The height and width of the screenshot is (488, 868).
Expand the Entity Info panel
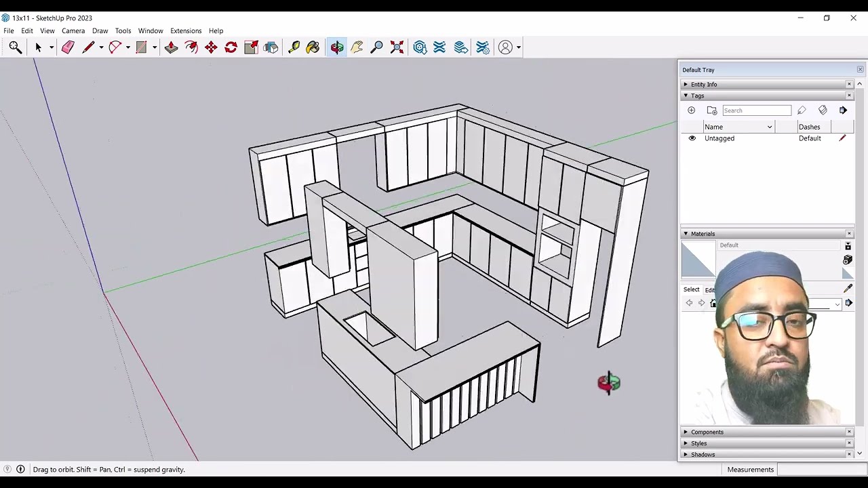[x=686, y=84]
